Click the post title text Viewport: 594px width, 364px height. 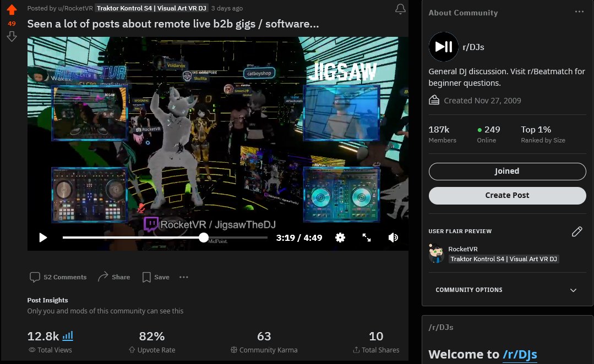[173, 24]
